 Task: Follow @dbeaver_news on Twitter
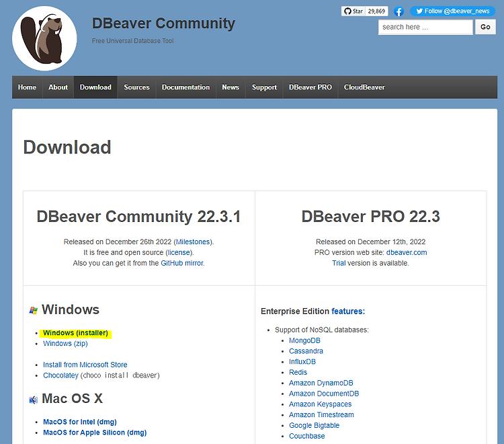pyautogui.click(x=452, y=11)
